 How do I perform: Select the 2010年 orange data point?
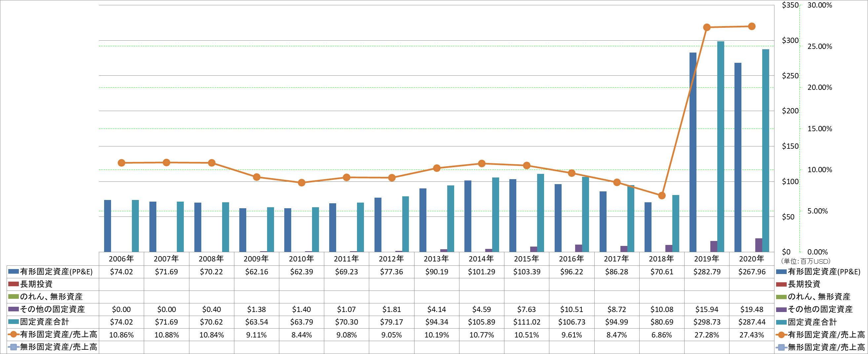pyautogui.click(x=301, y=182)
